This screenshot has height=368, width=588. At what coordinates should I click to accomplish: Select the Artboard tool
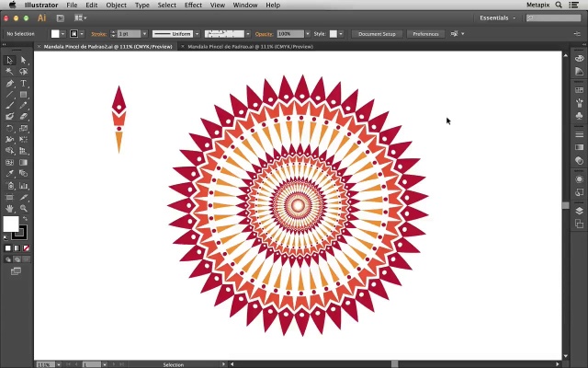[x=9, y=197]
